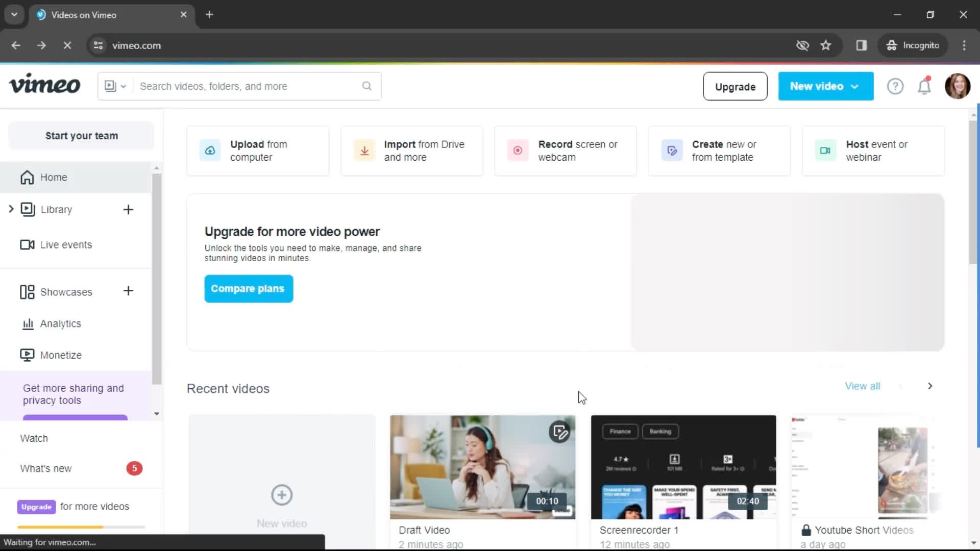Open a new browser tab
Viewport: 980px width, 551px height.
[x=209, y=14]
